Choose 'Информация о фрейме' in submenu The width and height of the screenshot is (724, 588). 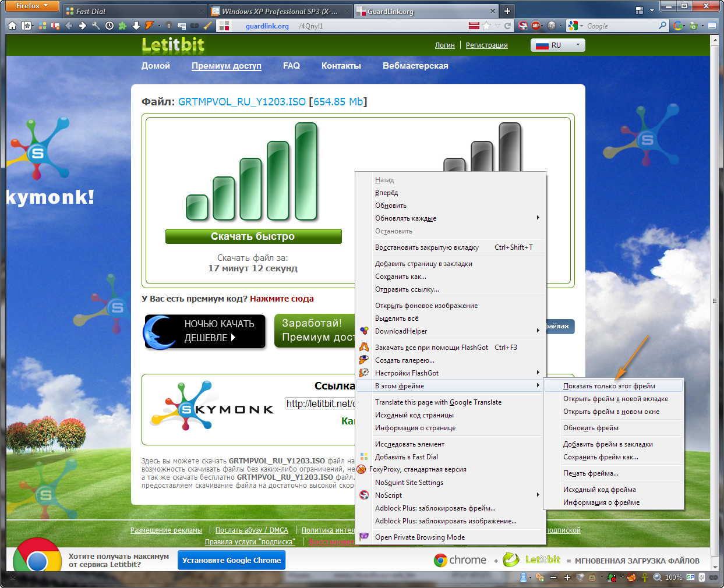click(614, 502)
